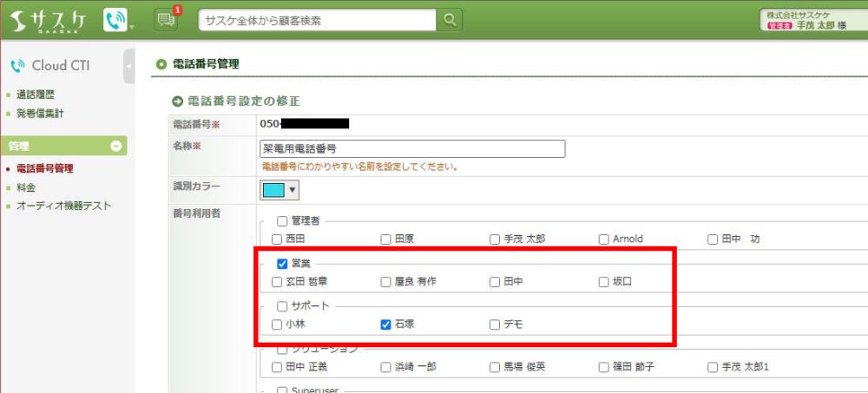Check the 小林 user checkbox
This screenshot has height=393, width=868.
(277, 324)
